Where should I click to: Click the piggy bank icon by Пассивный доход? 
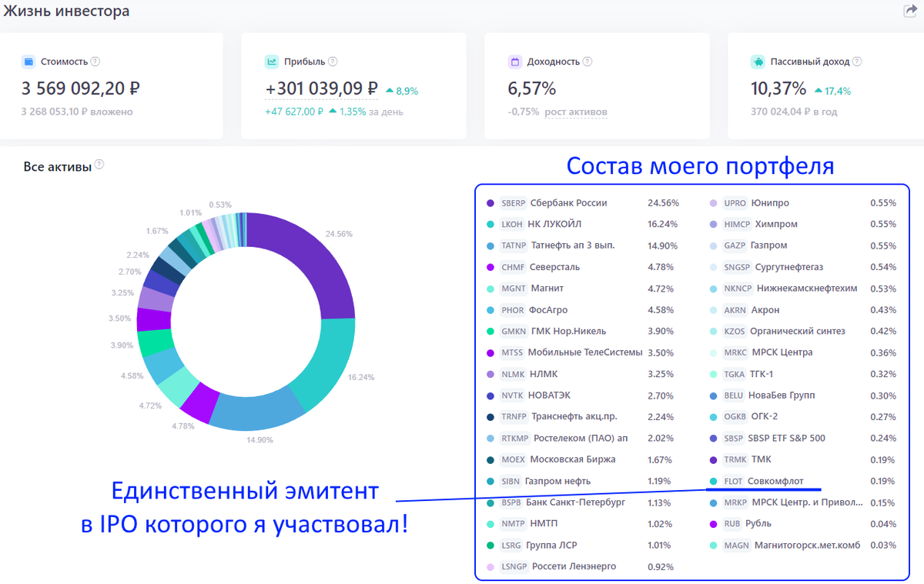pyautogui.click(x=757, y=62)
